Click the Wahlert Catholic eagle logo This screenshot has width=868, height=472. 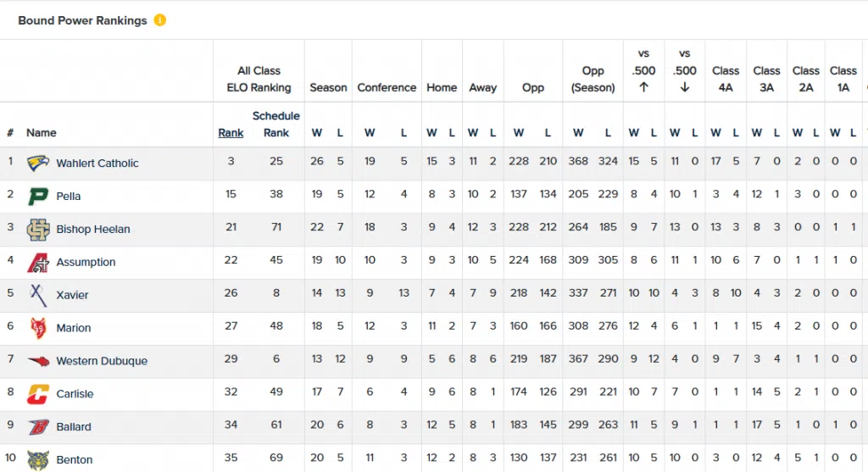[38, 163]
